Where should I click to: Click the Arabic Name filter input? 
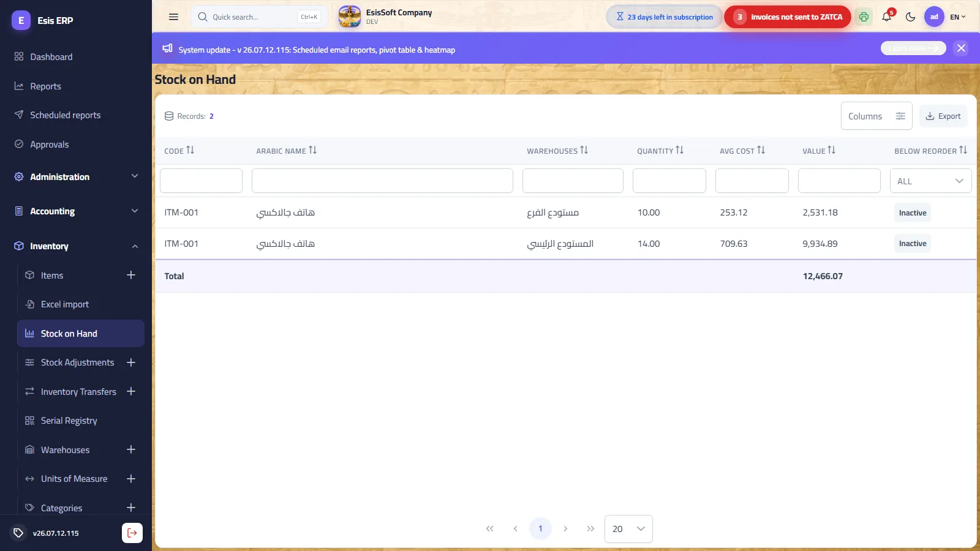382,181
